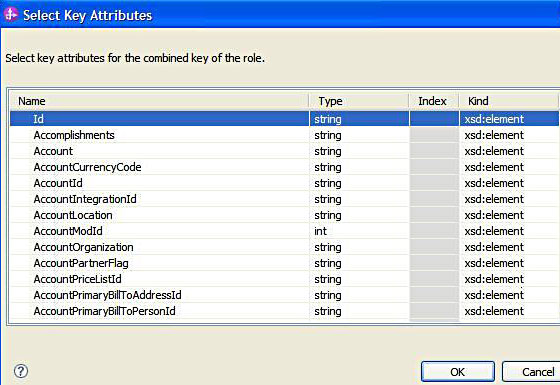
Task: Confirm selection with the OK button
Action: click(458, 372)
